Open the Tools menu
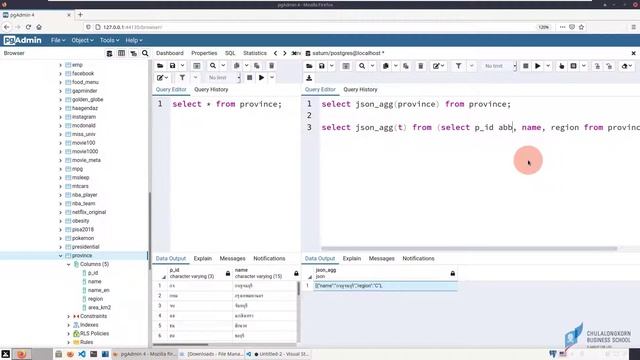Image resolution: width=640 pixels, height=360 pixels. 109,40
